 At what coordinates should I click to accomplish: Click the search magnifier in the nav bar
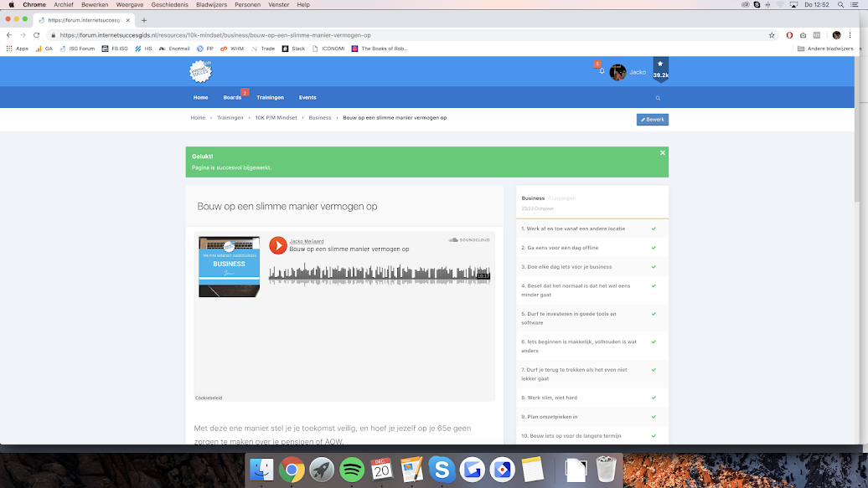(658, 98)
